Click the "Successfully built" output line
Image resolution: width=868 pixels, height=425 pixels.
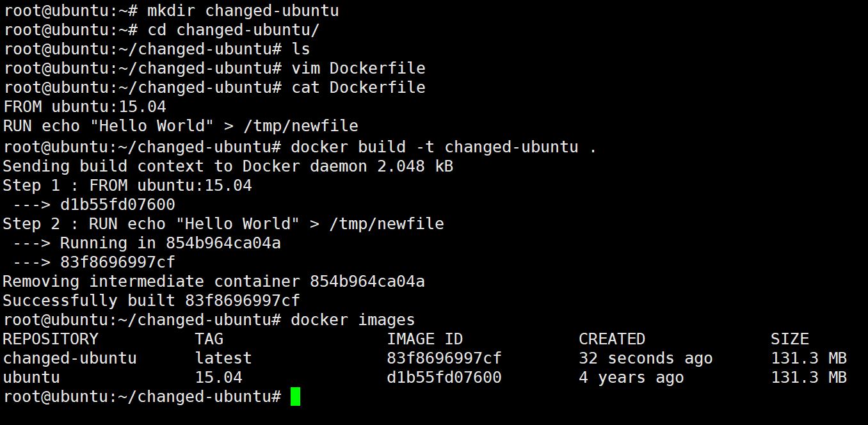point(151,301)
